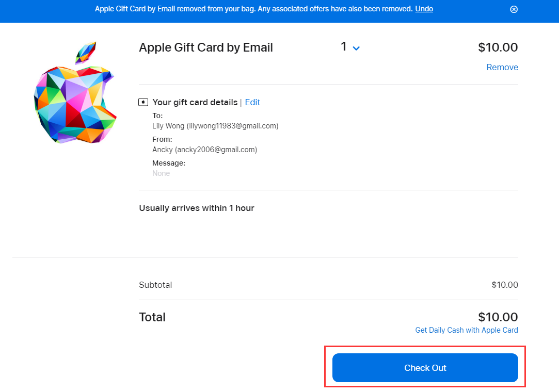The image size is (559, 392).
Task: Click the Your gift card details heading
Action: pyautogui.click(x=195, y=102)
